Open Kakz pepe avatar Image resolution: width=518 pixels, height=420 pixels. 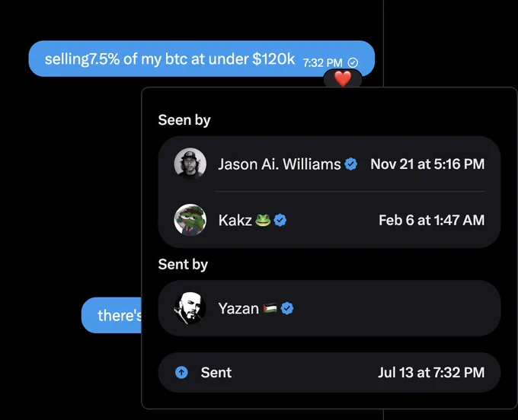click(x=190, y=220)
